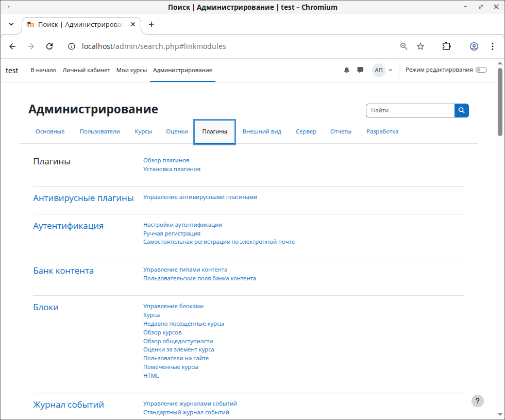Click the magnifier search button beside Найти
Screen dimensions: 505x420
click(x=461, y=110)
